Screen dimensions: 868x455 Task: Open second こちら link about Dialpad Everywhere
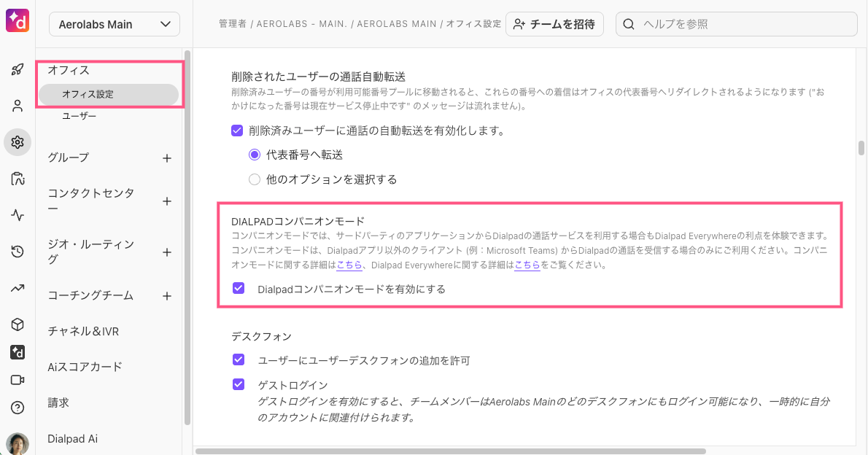[527, 265]
